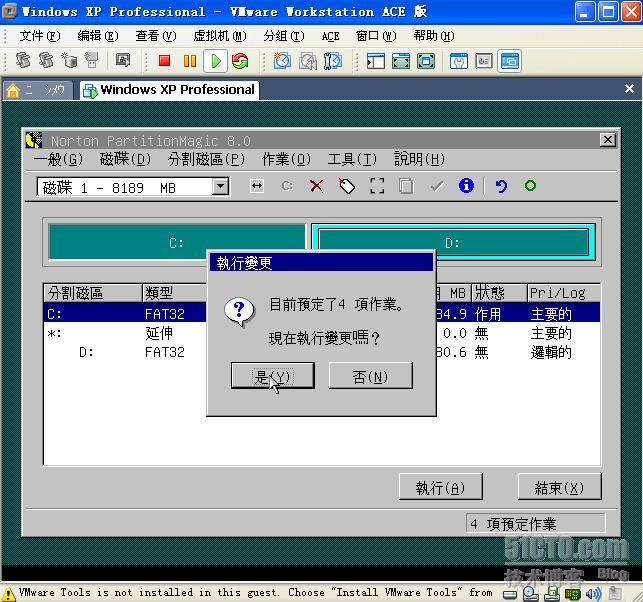
Task: Click the blue info partition icon
Action: point(466,185)
